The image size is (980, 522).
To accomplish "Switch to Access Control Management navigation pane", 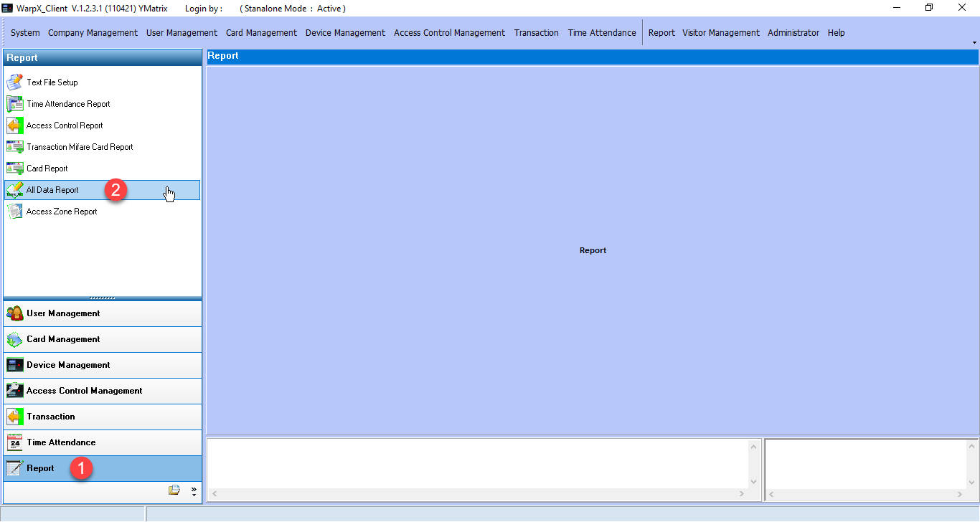I will coord(103,391).
